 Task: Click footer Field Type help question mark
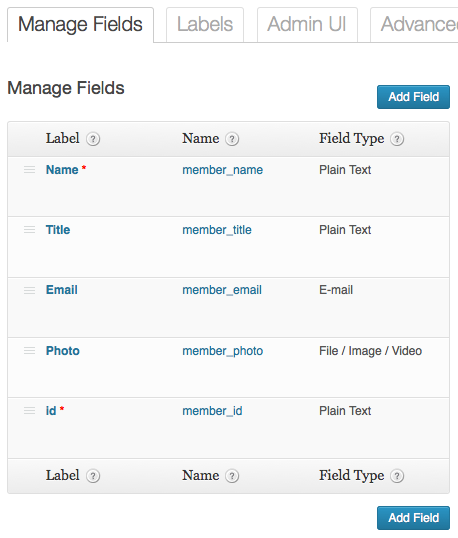[397, 476]
